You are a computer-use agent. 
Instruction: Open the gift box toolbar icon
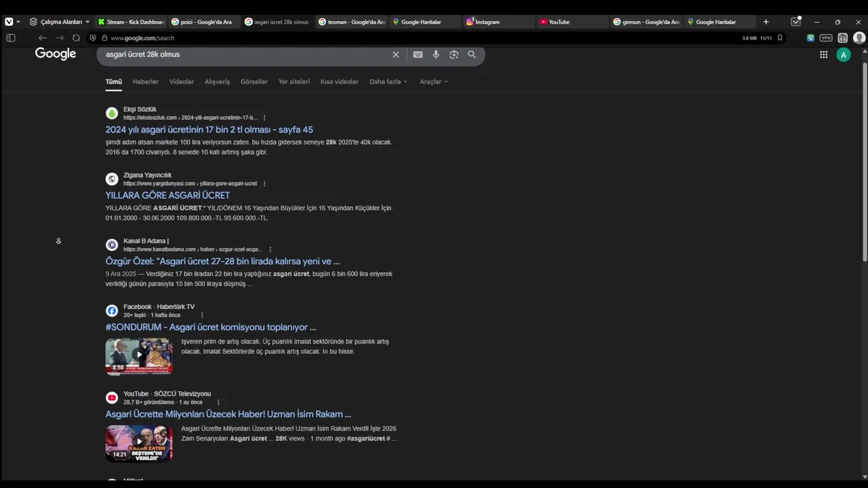click(x=843, y=38)
